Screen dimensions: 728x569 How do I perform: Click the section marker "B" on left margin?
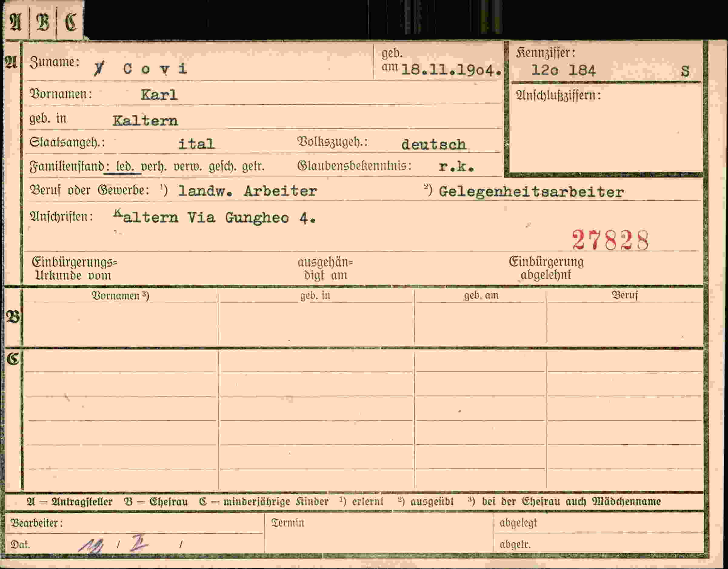tap(12, 317)
